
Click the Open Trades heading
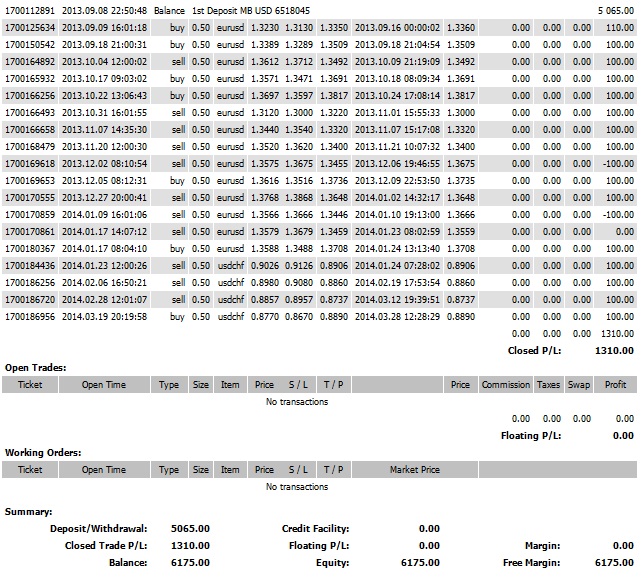pyautogui.click(x=36, y=368)
